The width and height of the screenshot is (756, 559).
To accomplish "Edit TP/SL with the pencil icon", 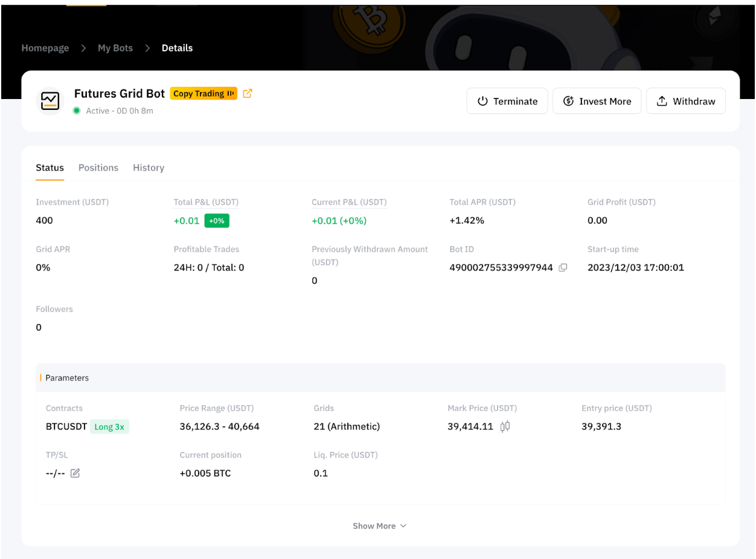I will pos(75,473).
